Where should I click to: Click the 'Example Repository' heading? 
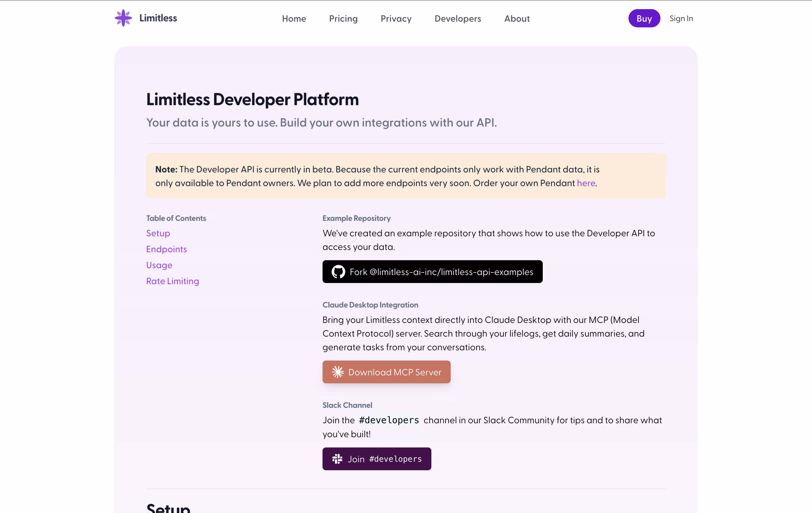coord(356,218)
